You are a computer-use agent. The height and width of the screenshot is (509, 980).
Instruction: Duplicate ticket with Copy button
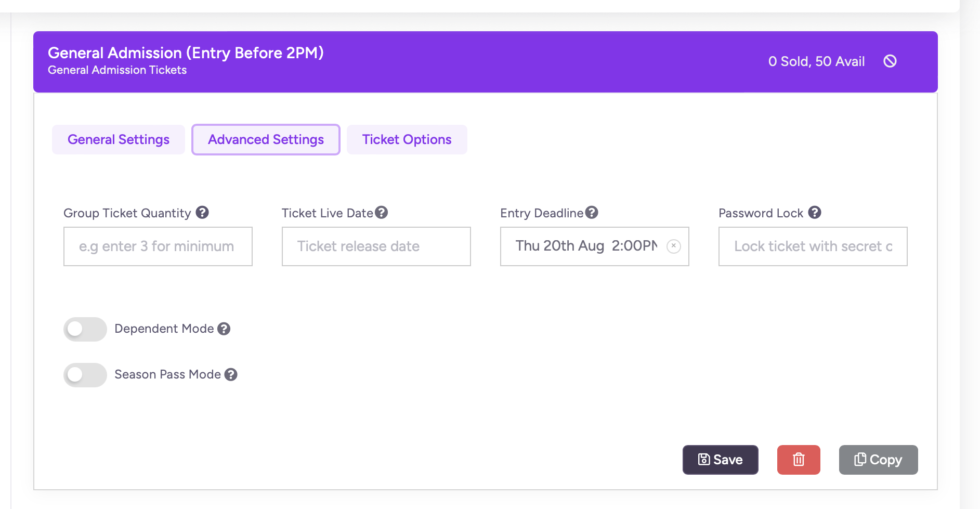click(878, 460)
